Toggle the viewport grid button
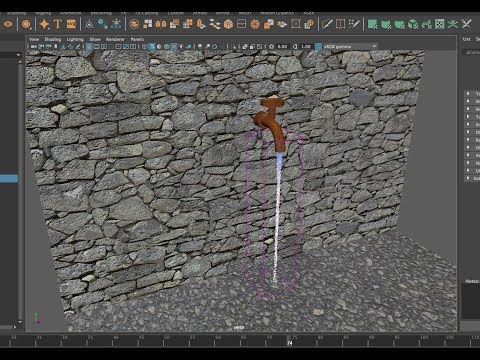Viewport: 480px width, 360px height. [x=89, y=47]
